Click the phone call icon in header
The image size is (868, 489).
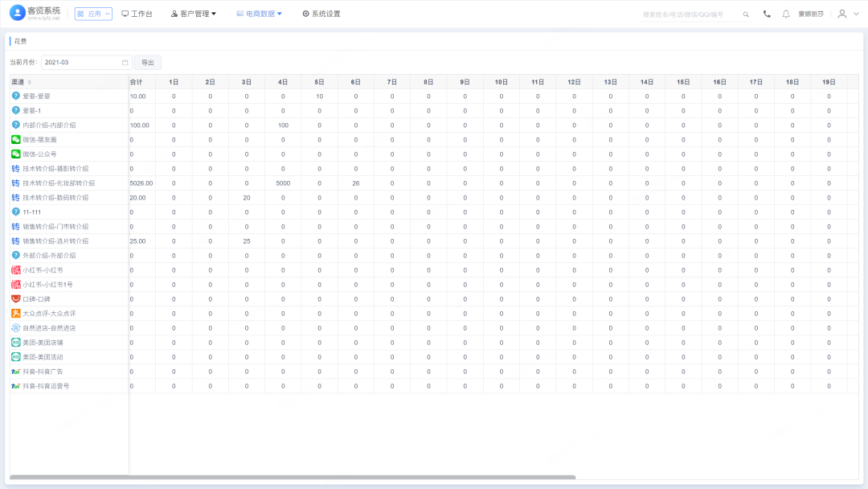767,14
